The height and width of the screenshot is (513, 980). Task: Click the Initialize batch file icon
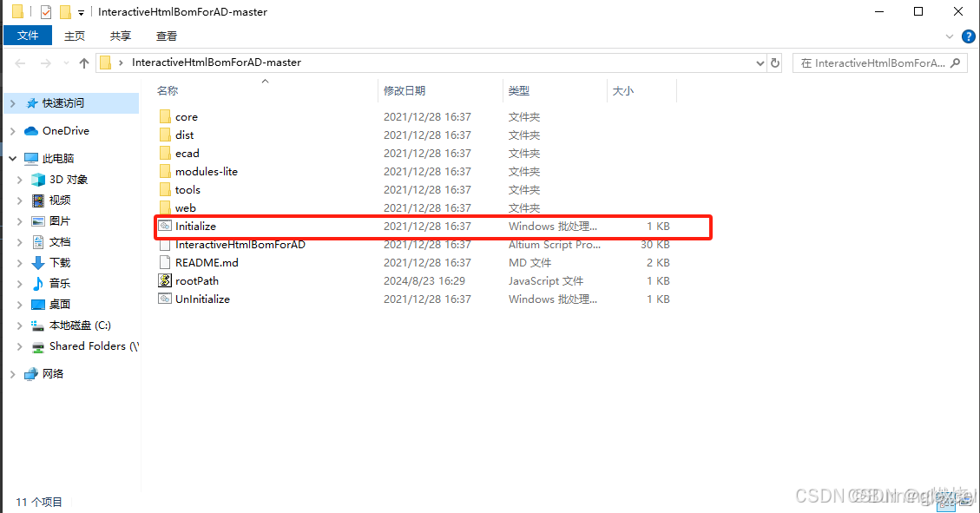[x=165, y=227]
